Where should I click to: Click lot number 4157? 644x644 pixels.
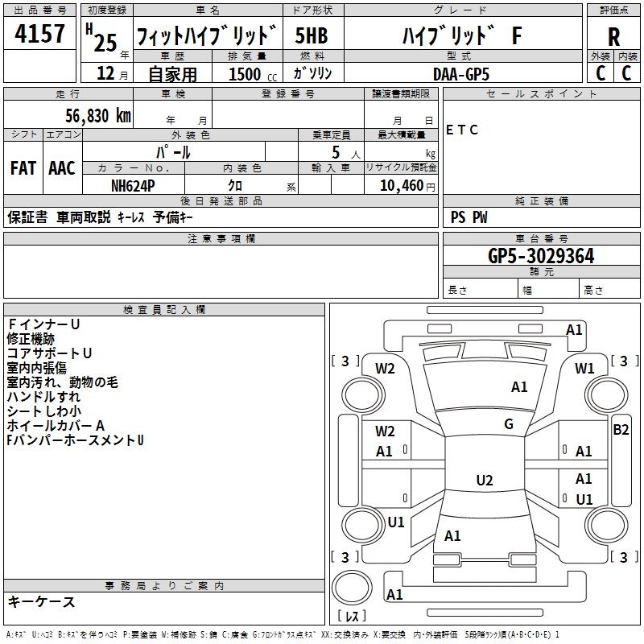(40, 35)
